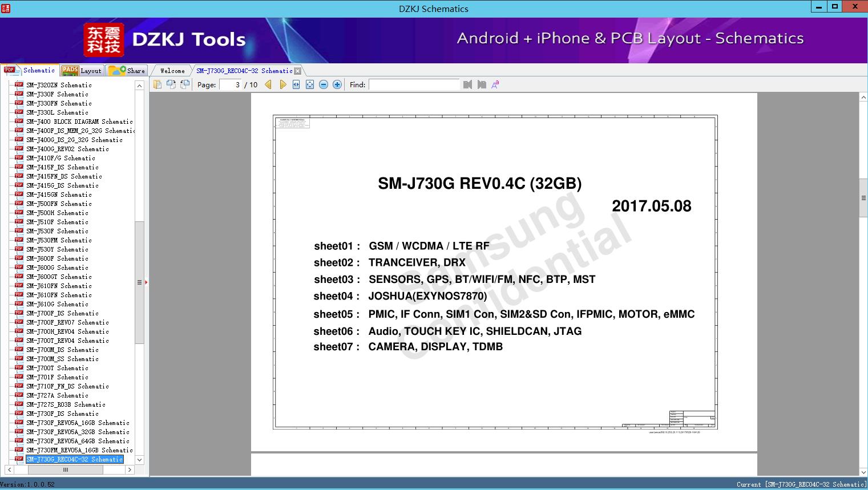Select SM-J415FN_DS Schematic
Screen dimensions: 868x490
tap(64, 176)
